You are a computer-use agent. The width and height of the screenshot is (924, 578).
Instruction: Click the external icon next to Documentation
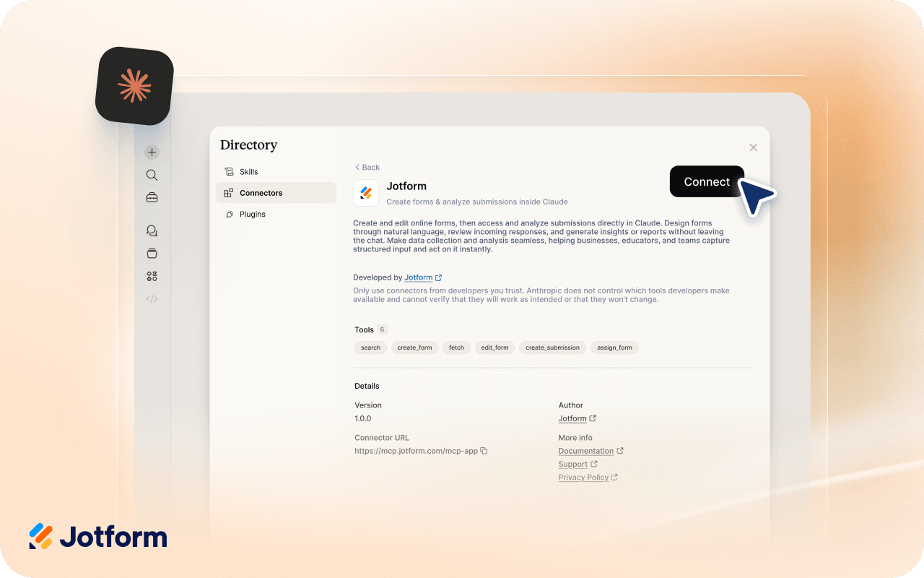(x=620, y=451)
